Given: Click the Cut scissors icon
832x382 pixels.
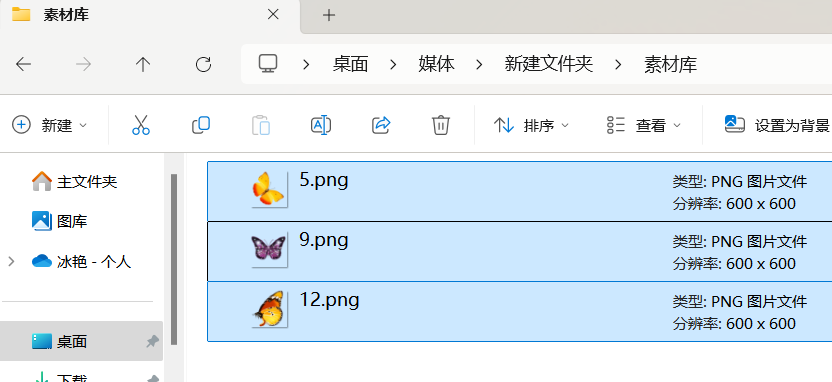Looking at the screenshot, I should 141,125.
